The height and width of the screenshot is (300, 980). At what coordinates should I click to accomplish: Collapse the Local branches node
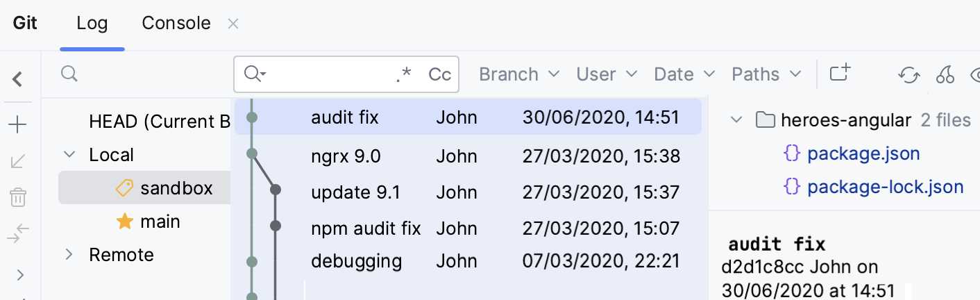coord(69,155)
